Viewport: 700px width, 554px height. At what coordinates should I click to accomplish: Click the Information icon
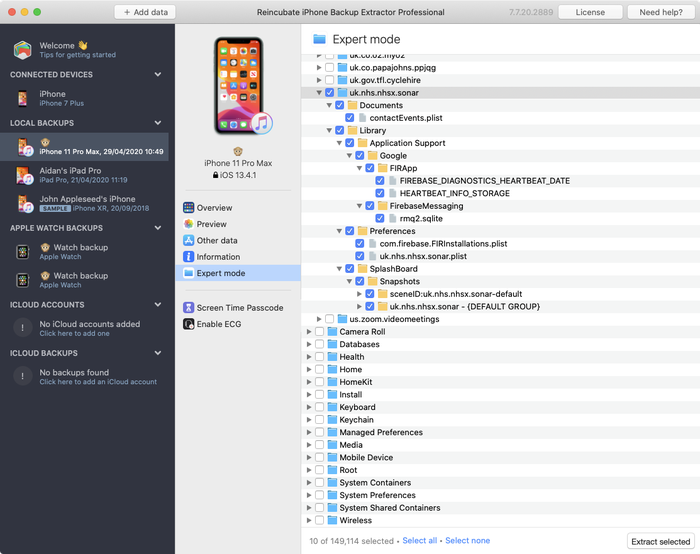[x=188, y=257]
